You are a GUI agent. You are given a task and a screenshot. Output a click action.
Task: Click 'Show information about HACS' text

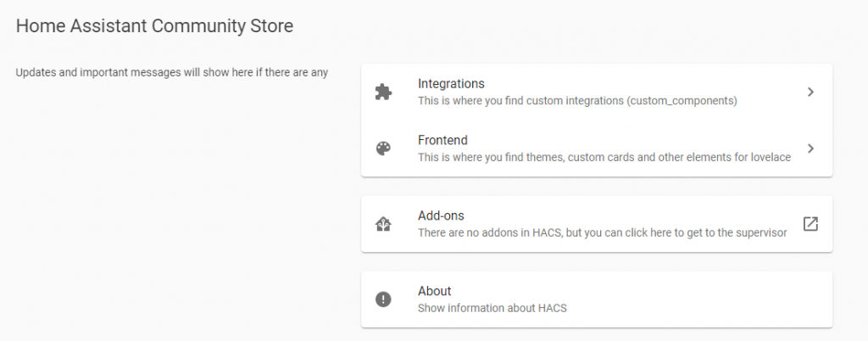point(492,308)
